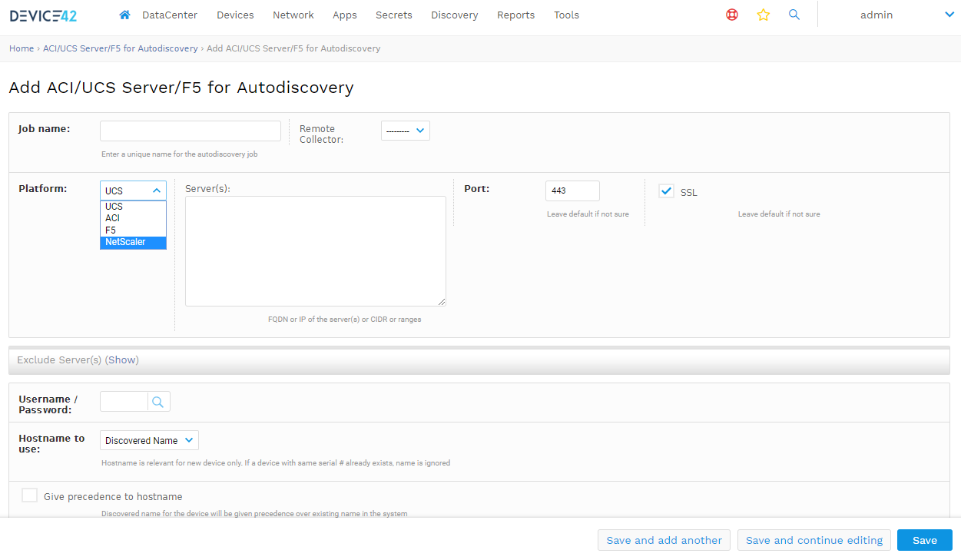
Task: Open the Devices menu
Action: click(235, 15)
